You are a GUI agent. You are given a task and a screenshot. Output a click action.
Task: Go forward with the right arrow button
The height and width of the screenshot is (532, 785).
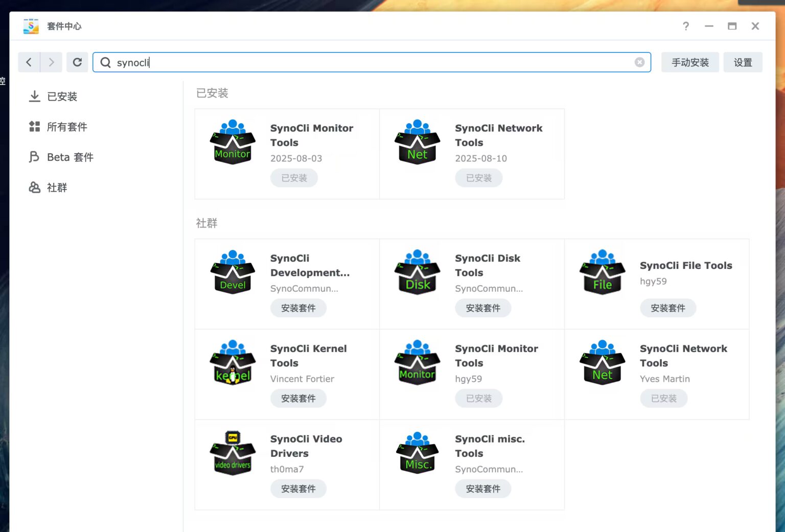(x=51, y=62)
